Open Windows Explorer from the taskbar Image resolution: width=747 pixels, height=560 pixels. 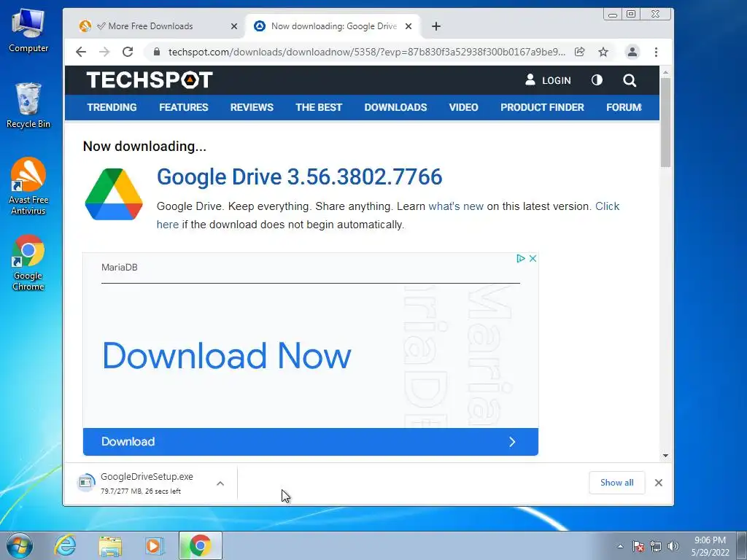click(110, 545)
